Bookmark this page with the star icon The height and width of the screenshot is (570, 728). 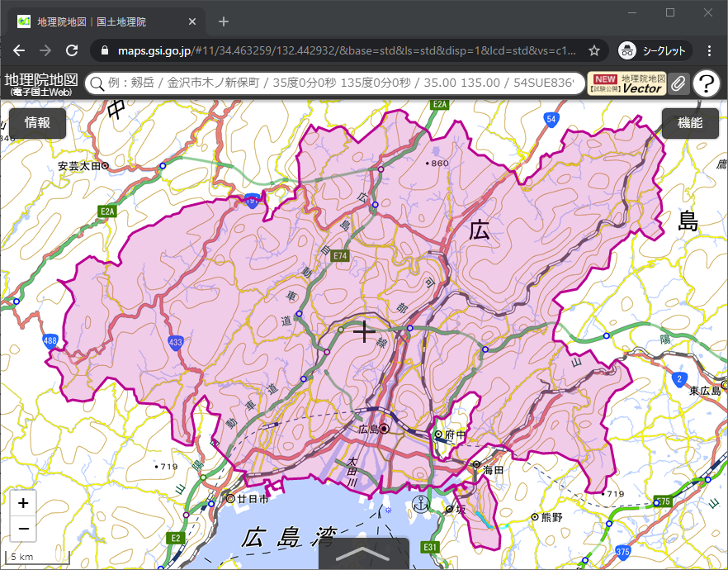[593, 50]
